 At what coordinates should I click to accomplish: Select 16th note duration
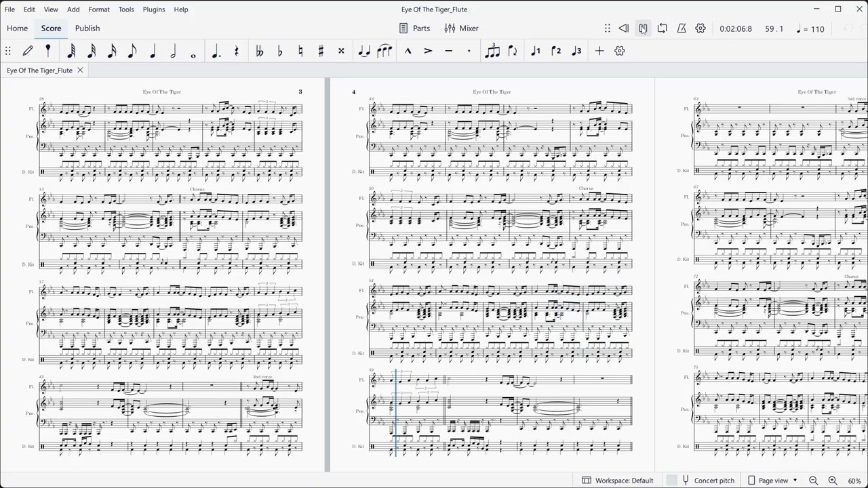(x=112, y=51)
